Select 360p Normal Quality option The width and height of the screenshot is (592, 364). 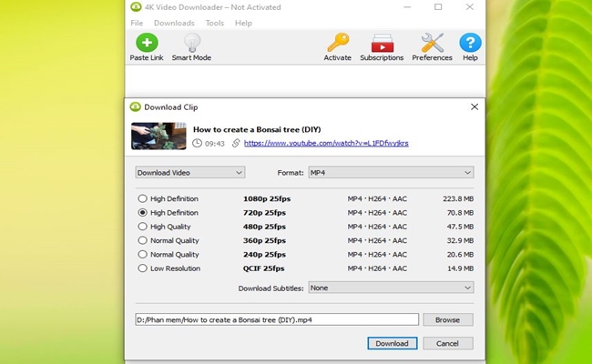pos(142,240)
